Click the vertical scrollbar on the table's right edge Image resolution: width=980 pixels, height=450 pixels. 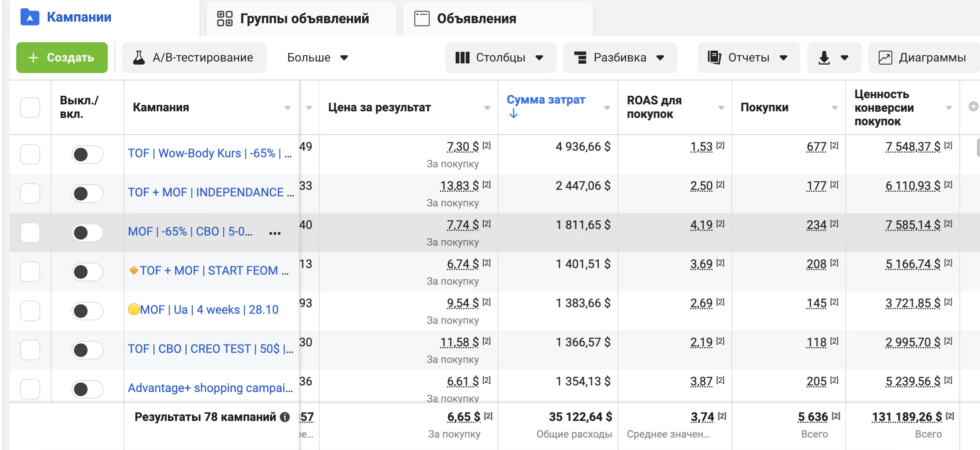pos(978,148)
